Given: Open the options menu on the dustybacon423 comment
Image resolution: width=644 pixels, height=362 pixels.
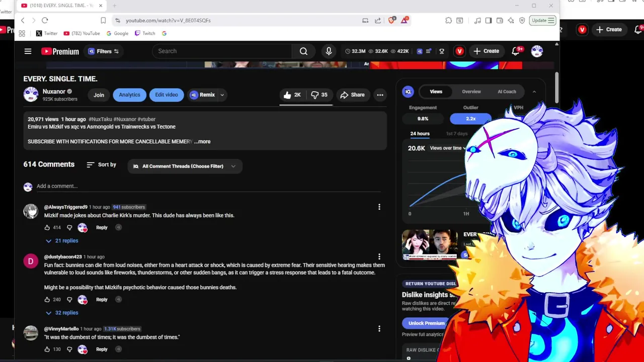Looking at the screenshot, I should (379, 256).
